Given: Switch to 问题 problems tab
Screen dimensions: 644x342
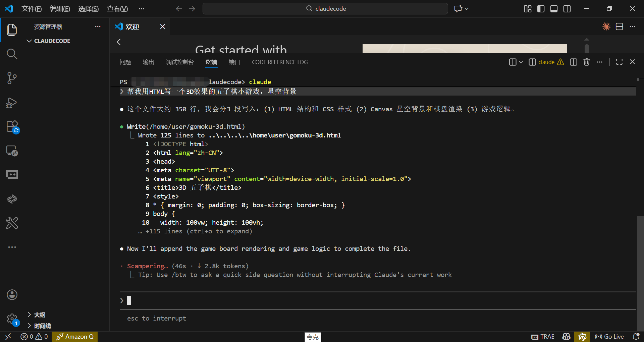Looking at the screenshot, I should (125, 62).
